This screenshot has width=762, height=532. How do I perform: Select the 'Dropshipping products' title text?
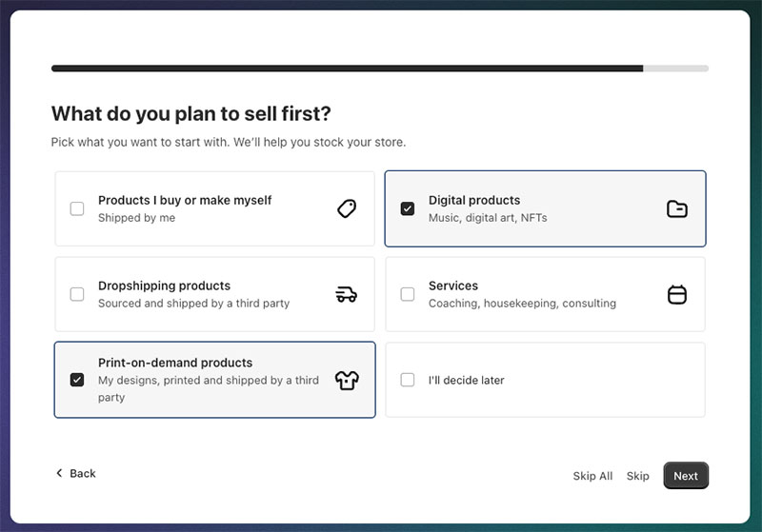pos(164,286)
